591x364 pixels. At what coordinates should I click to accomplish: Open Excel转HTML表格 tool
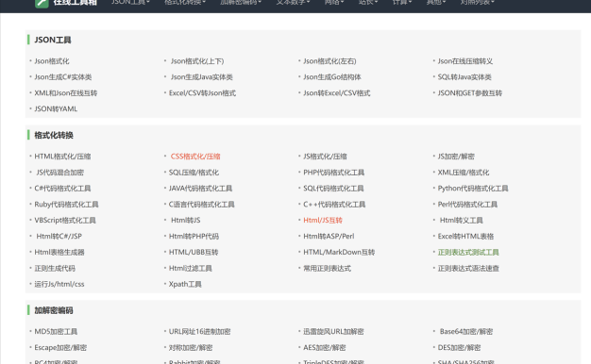click(465, 237)
